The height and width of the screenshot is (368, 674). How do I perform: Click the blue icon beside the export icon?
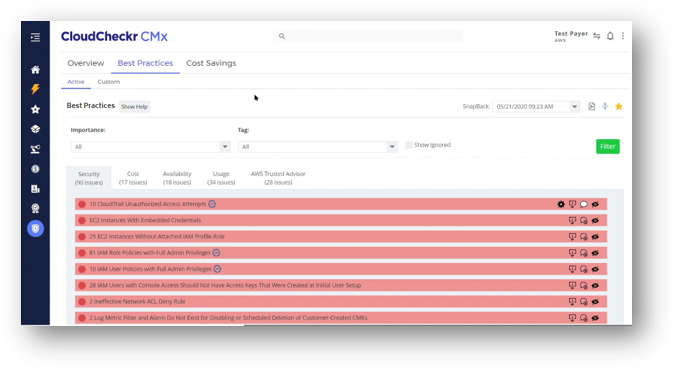tap(605, 106)
